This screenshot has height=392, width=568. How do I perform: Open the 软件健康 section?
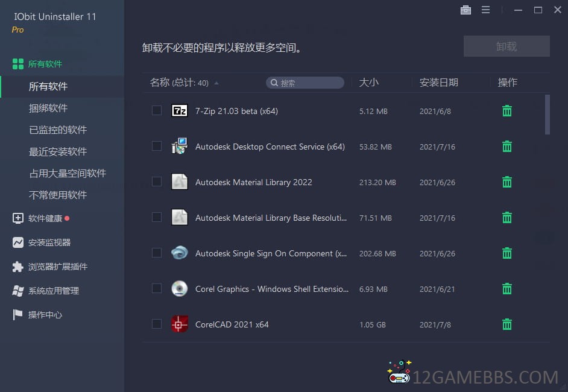(45, 218)
